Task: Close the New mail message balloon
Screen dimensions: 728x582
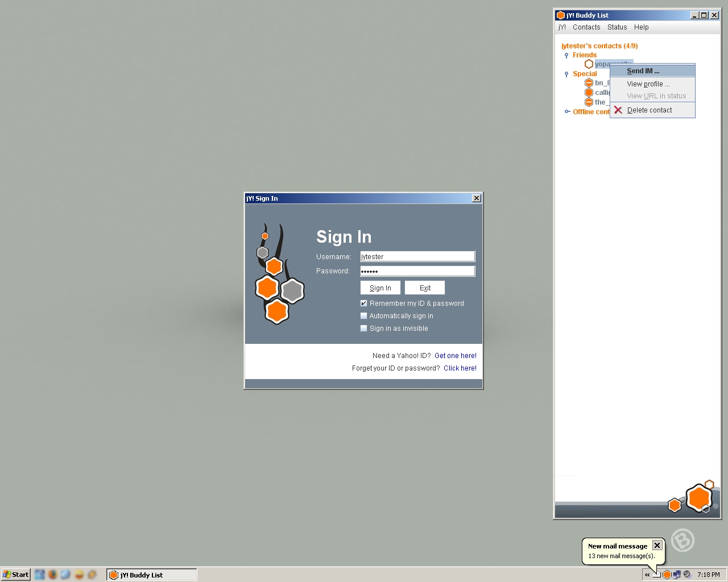Action: tap(657, 545)
